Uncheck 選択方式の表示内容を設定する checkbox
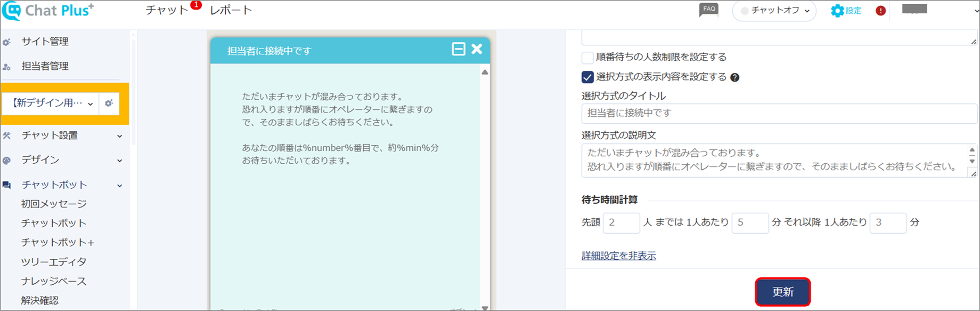980x311 pixels. (x=587, y=77)
